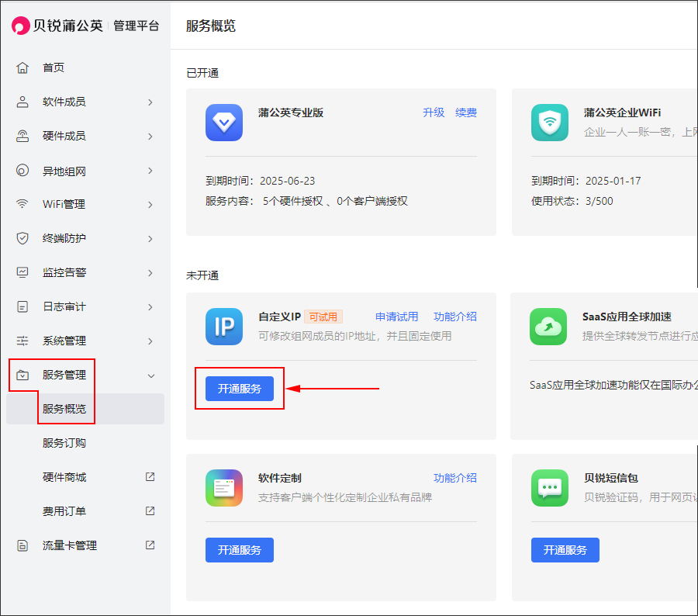Collapse the 服务管理 menu chevron

(151, 376)
